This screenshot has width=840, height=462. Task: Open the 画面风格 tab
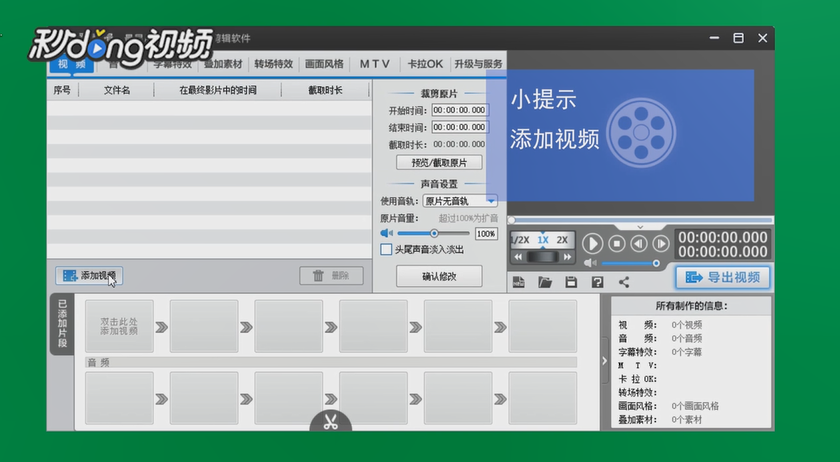pos(324,64)
